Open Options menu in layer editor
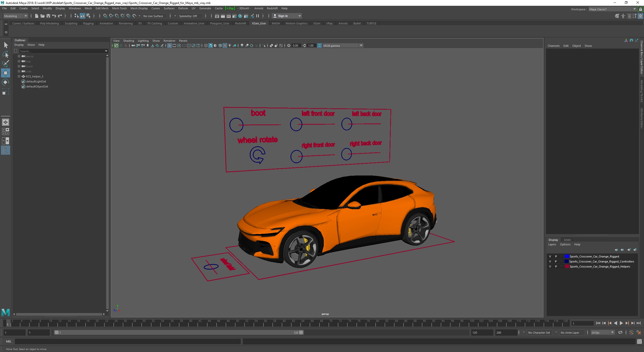The image size is (644, 352). (565, 244)
